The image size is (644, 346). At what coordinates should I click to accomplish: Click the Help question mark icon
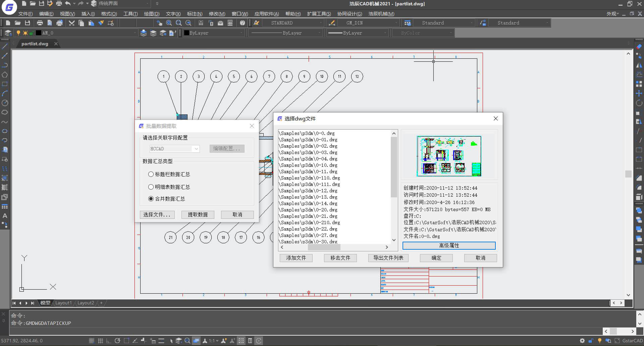coord(242,23)
